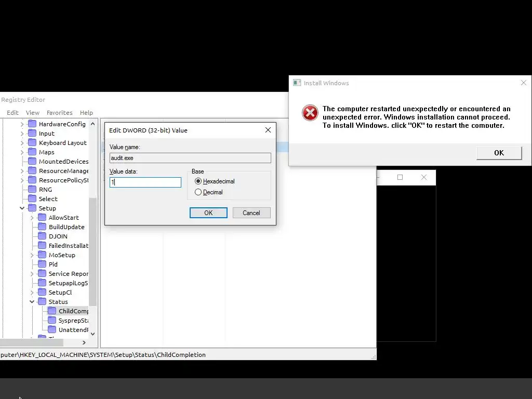The width and height of the screenshot is (532, 399).
Task: Focus the Value data input field
Action: (x=145, y=182)
